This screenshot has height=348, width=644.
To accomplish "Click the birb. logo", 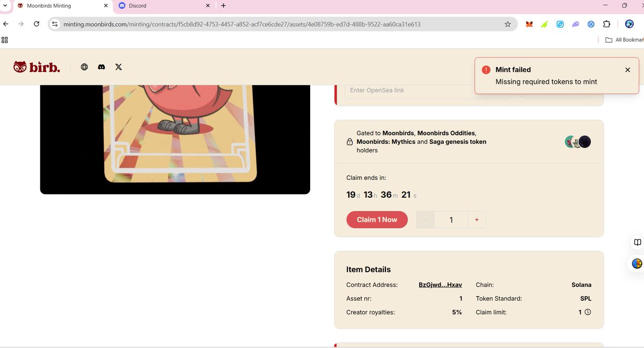I will click(x=36, y=67).
